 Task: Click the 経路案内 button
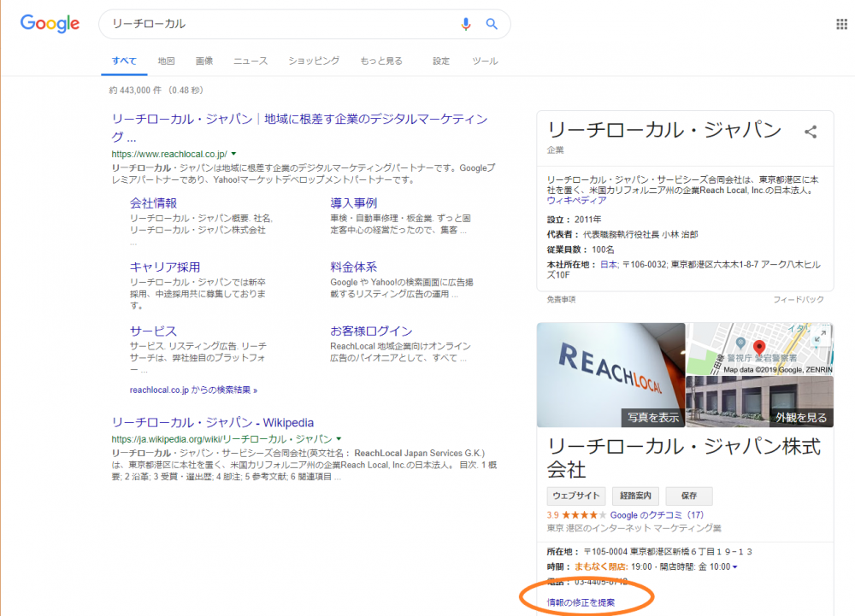[636, 496]
